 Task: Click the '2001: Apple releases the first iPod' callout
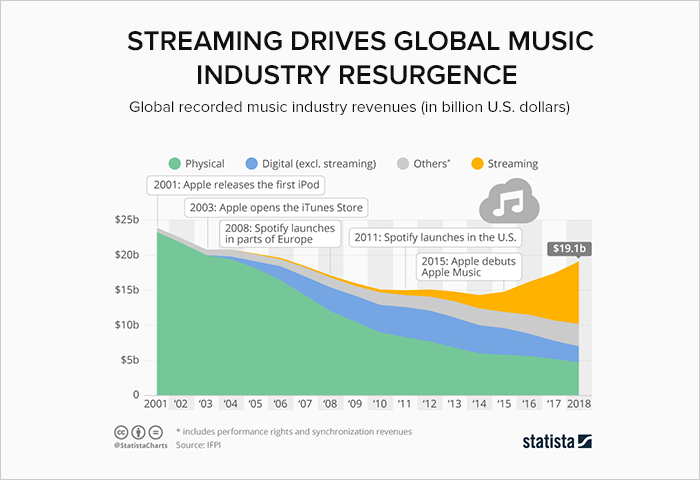coord(236,185)
